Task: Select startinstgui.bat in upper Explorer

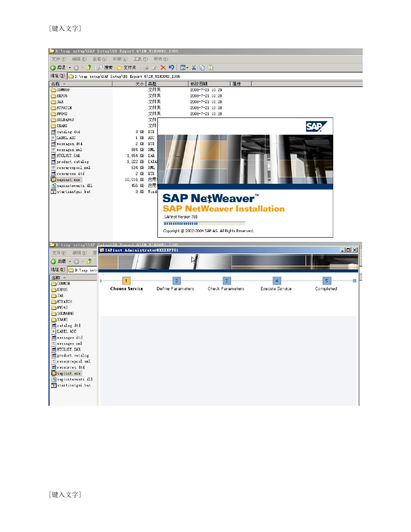Action: click(71, 192)
